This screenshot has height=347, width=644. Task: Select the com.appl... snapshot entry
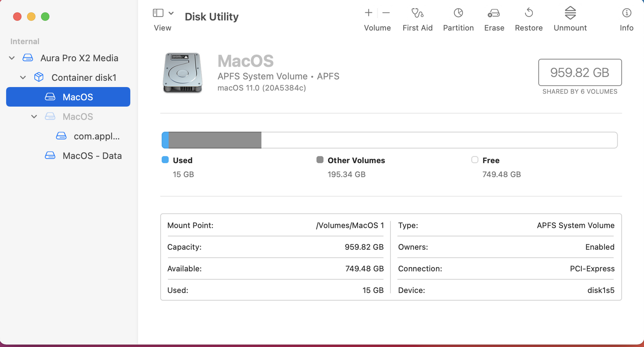(96, 136)
